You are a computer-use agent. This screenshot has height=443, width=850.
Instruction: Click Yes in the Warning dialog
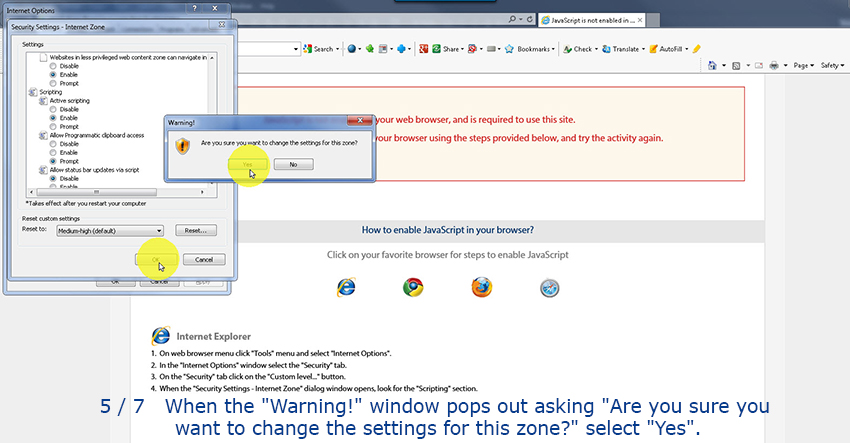pos(248,164)
